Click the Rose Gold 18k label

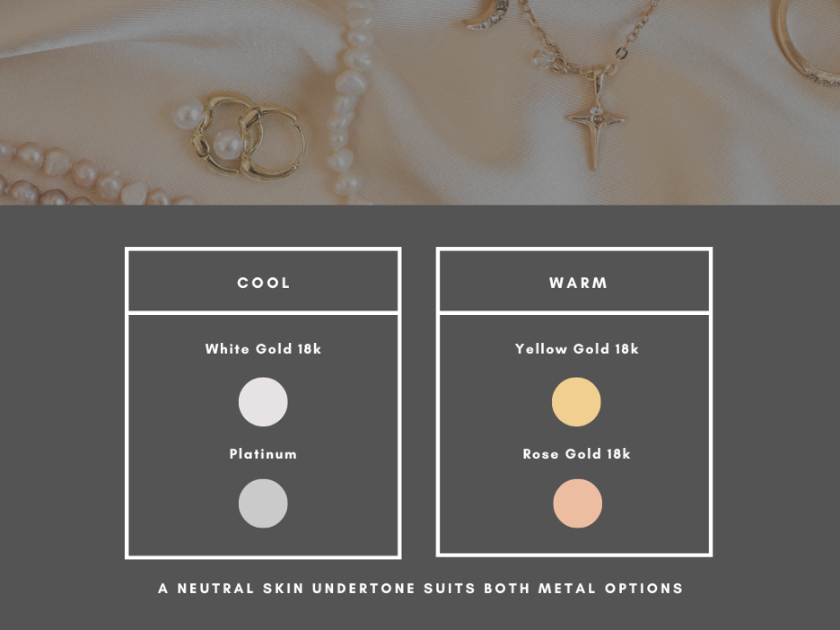(x=576, y=454)
